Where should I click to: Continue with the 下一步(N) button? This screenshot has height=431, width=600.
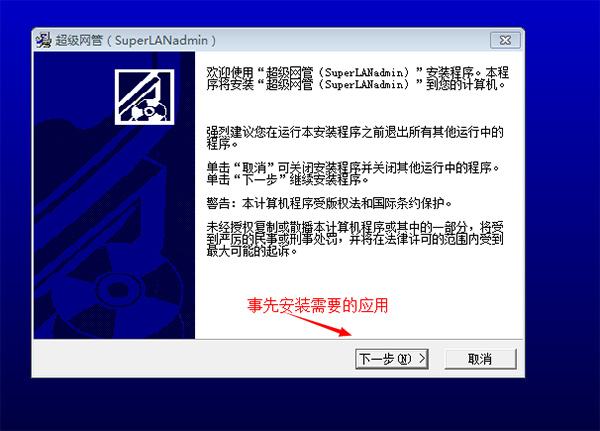click(392, 359)
